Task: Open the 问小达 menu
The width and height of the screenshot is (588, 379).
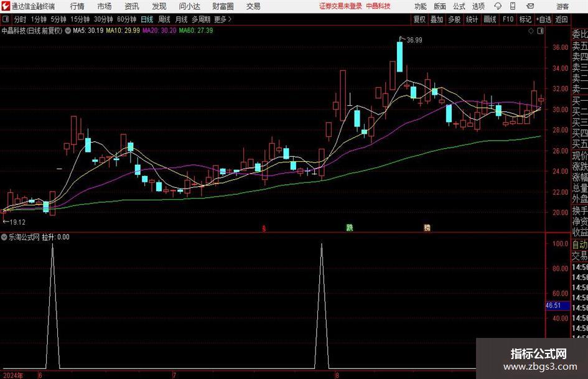Action: click(x=189, y=6)
